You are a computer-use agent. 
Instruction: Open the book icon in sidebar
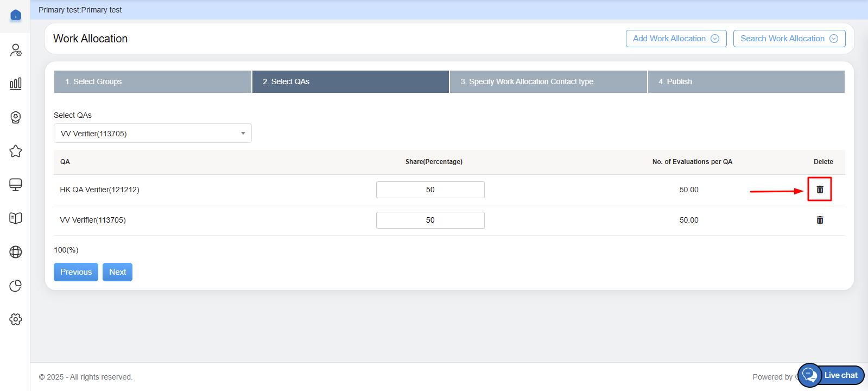coord(16,218)
